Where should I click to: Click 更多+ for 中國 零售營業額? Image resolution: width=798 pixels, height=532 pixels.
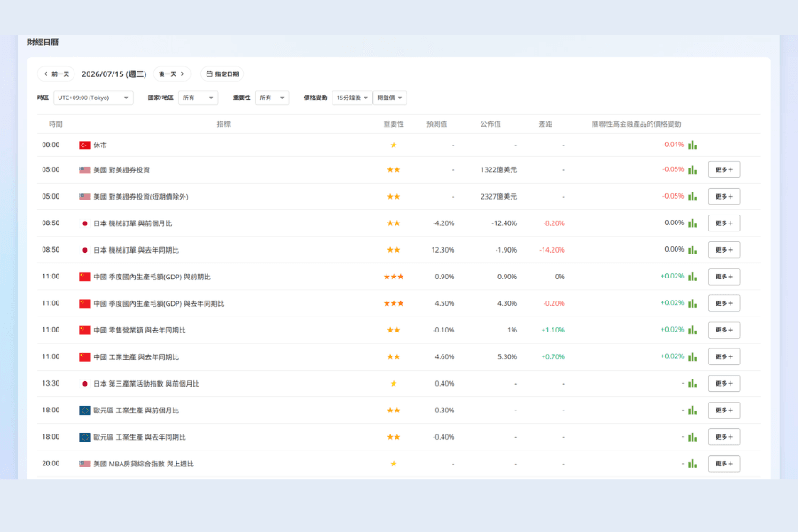[724, 330]
